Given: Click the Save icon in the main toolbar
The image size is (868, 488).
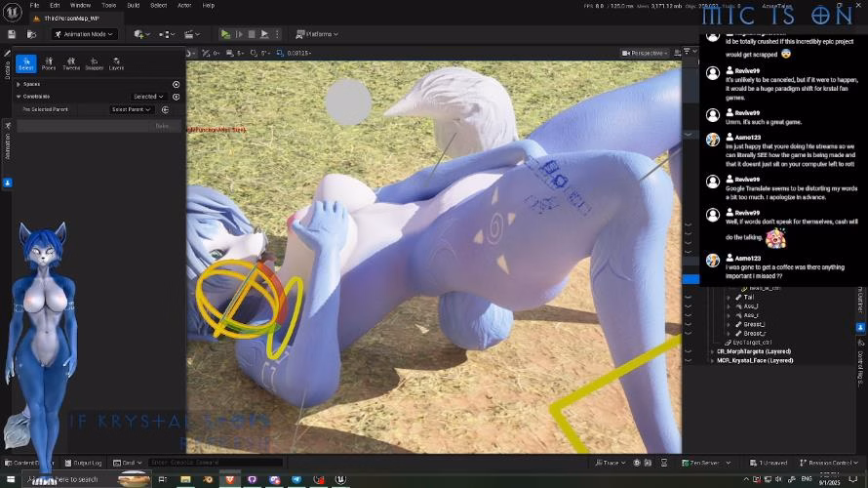Looking at the screenshot, I should [x=11, y=34].
